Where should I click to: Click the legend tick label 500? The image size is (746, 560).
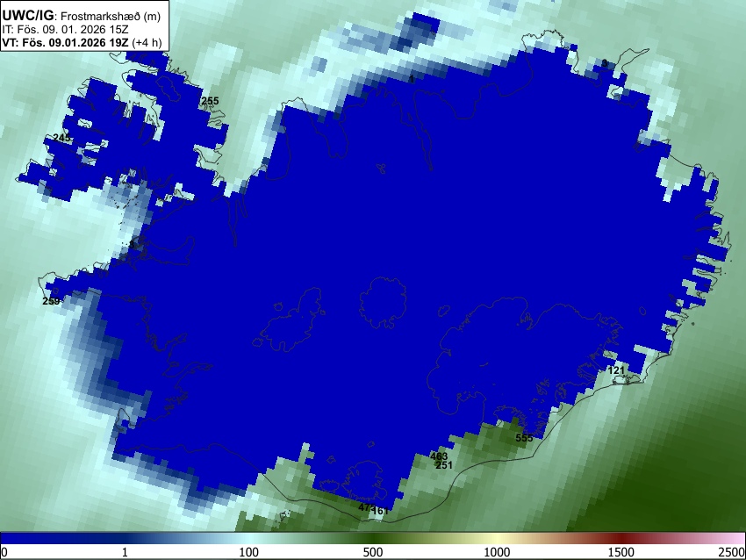click(372, 552)
